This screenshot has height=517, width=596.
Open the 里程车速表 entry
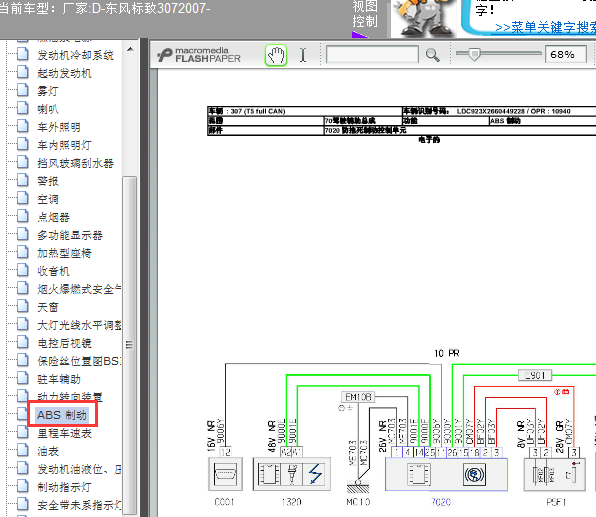(x=64, y=433)
